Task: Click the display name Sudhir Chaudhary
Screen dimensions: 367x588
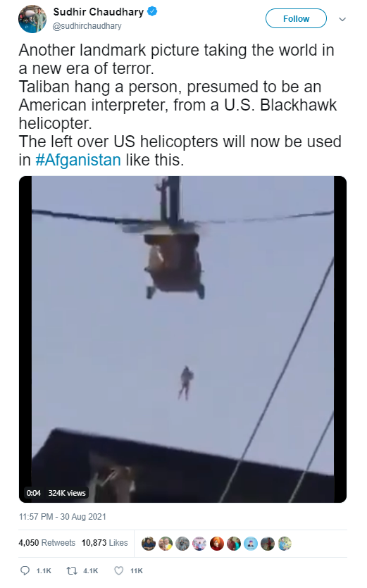Action: click(99, 12)
